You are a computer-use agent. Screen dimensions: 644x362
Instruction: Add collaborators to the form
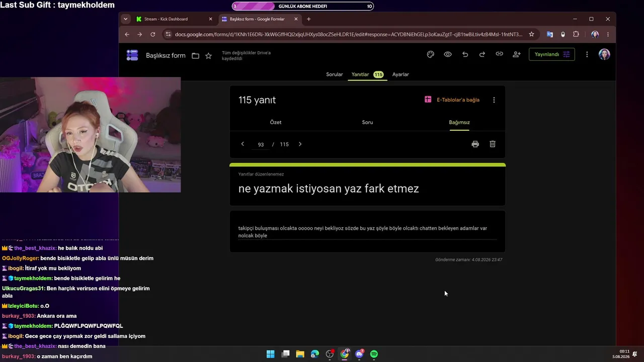pyautogui.click(x=517, y=54)
